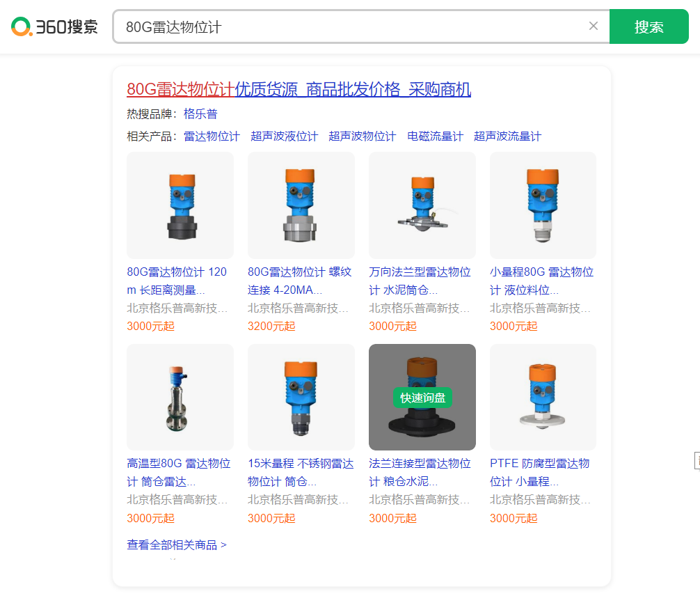The image size is (700, 596).
Task: Select related product 超声波物位计
Action: (x=362, y=136)
